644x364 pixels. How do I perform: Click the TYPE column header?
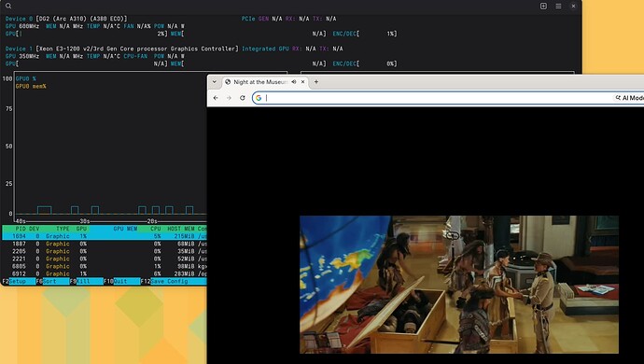[63, 229]
